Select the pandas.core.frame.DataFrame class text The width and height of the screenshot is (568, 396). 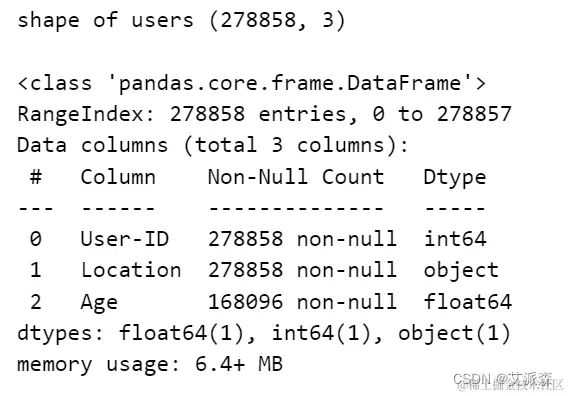tap(252, 83)
